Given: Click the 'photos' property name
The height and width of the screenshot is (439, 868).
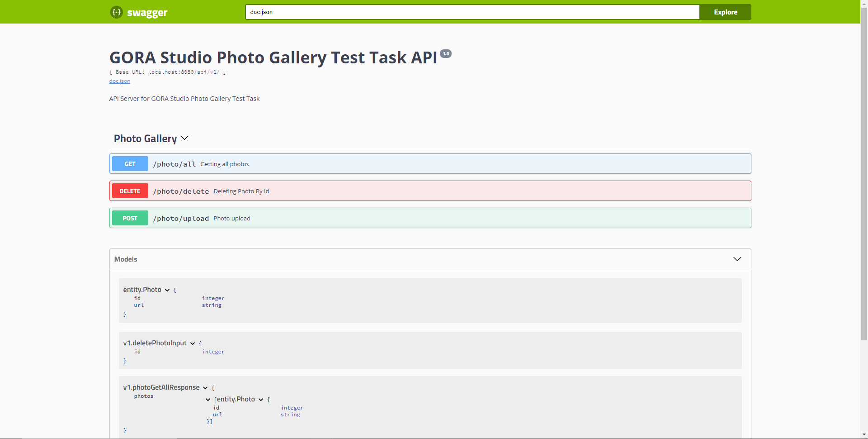Looking at the screenshot, I should [144, 396].
